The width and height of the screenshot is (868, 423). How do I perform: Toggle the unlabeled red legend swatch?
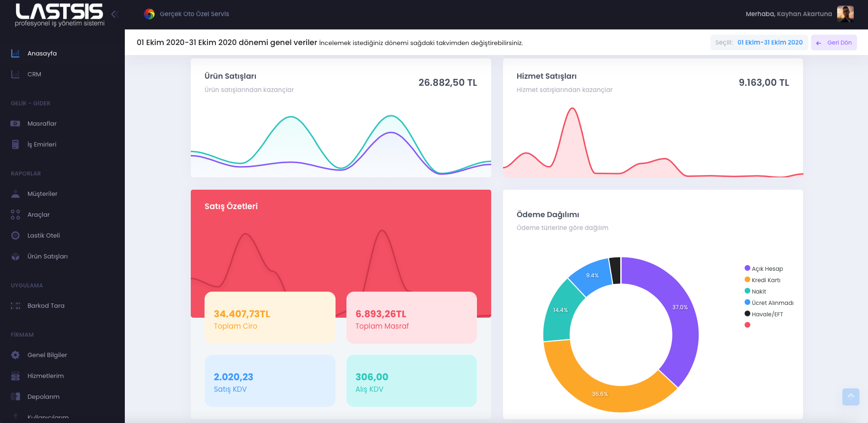tap(747, 325)
